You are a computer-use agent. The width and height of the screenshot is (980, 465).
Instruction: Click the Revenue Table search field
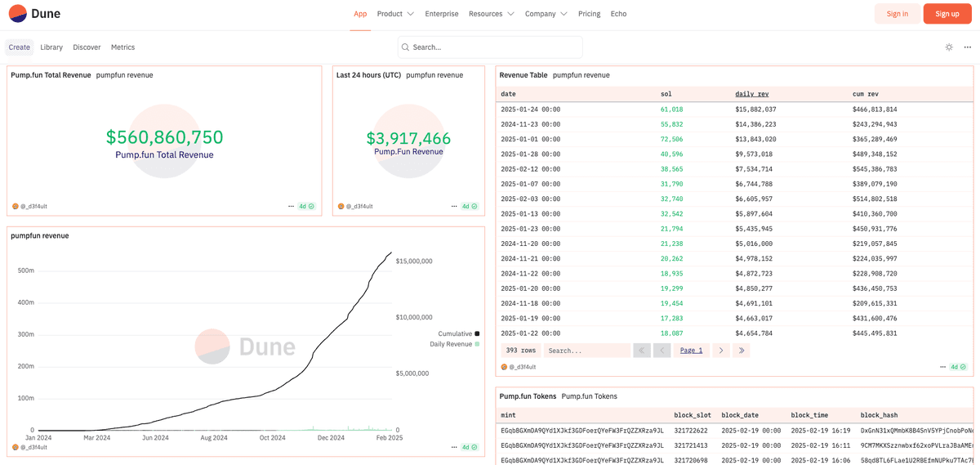click(x=586, y=351)
